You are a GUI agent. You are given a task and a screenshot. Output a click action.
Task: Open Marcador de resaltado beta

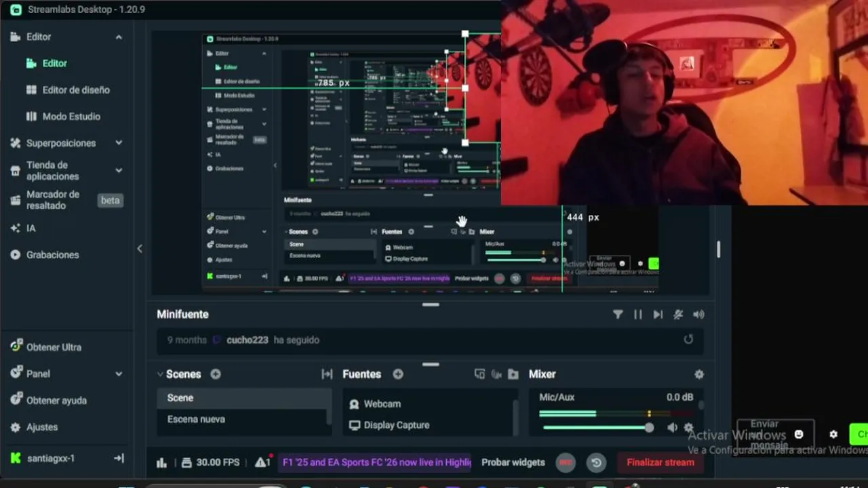(66, 200)
